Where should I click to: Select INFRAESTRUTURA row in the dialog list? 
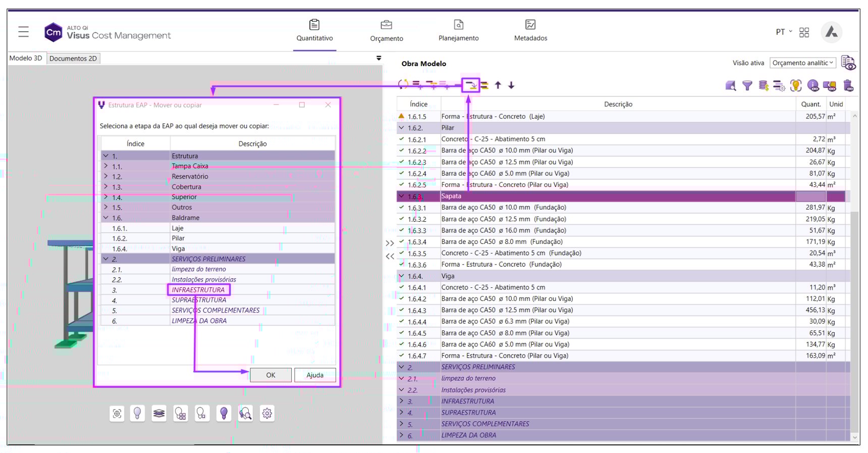click(198, 290)
